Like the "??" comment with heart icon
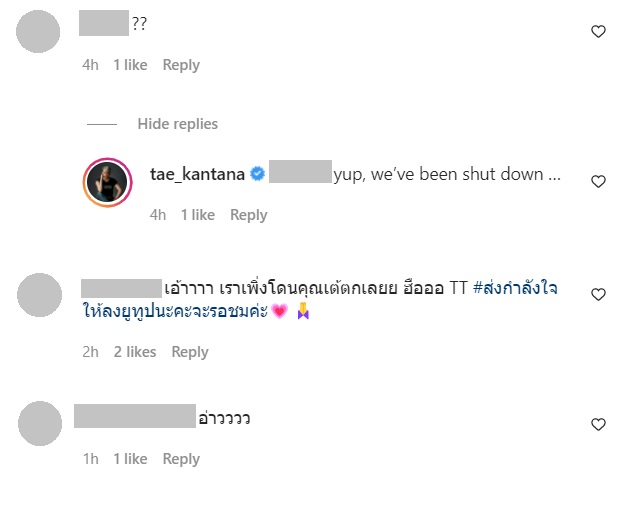The width and height of the screenshot is (623, 509). click(x=598, y=32)
